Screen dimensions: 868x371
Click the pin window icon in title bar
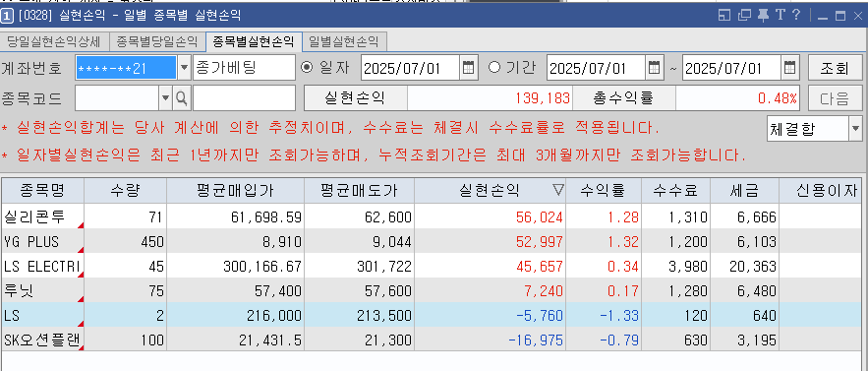(764, 16)
